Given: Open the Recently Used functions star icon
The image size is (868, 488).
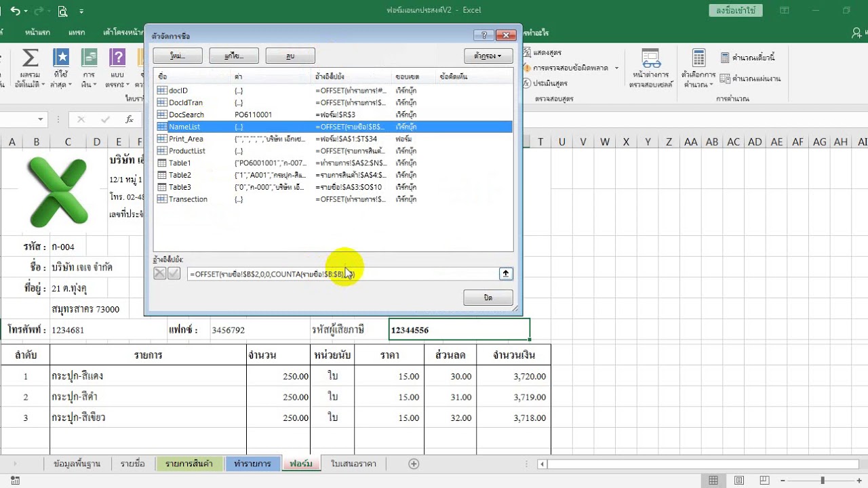Looking at the screenshot, I should pyautogui.click(x=61, y=58).
